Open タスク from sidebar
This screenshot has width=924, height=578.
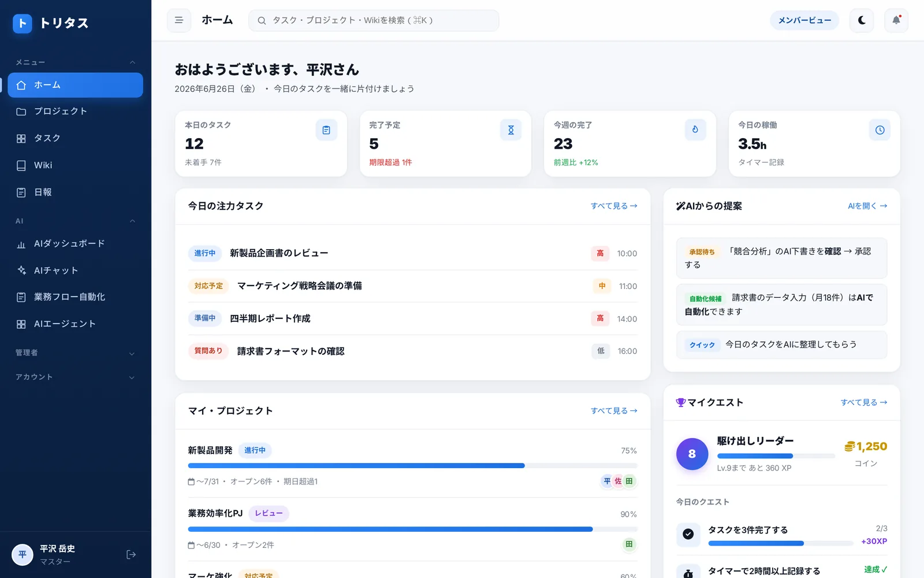tap(76, 138)
